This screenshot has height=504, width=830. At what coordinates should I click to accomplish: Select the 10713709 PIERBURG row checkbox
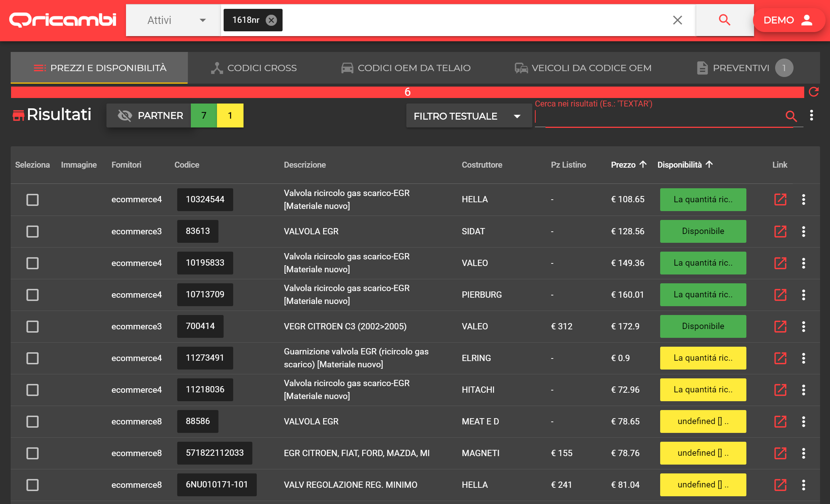point(32,295)
